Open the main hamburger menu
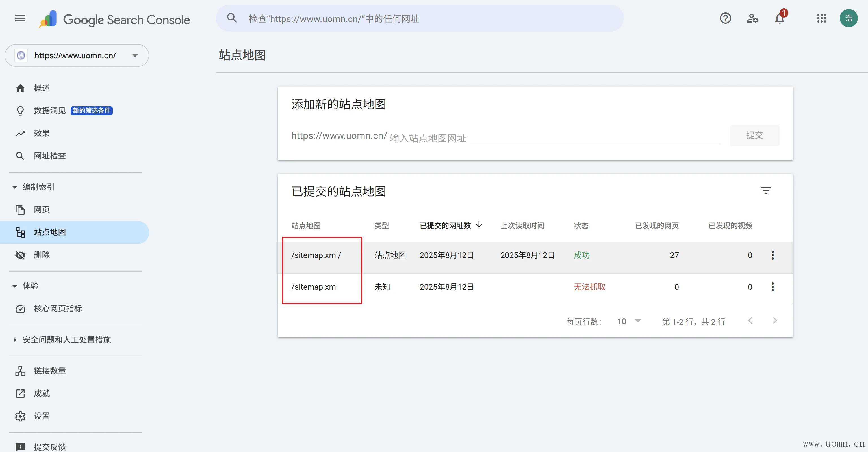Screen dimensions: 868x452 click(x=20, y=18)
